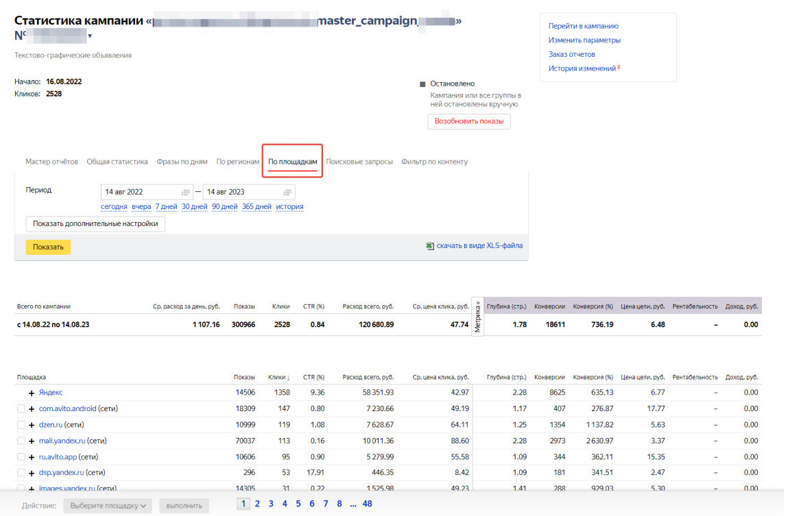The height and width of the screenshot is (516, 812).
Task: Open the start date calendar icon
Action: click(x=185, y=192)
